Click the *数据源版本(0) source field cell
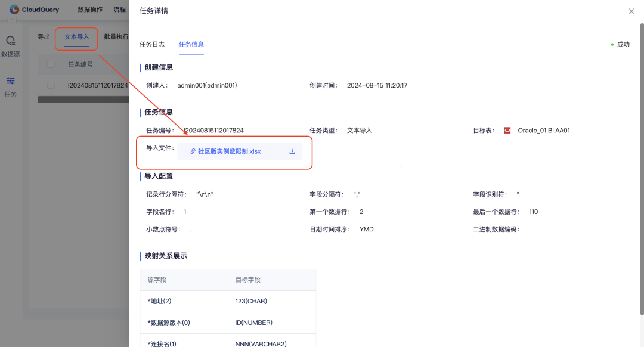Image resolution: width=644 pixels, height=347 pixels. tap(184, 323)
